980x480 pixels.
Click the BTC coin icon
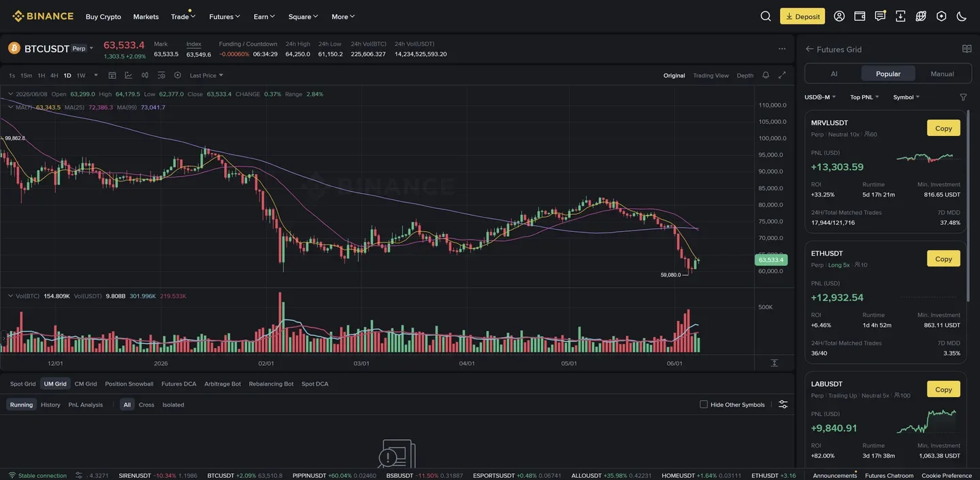click(14, 48)
